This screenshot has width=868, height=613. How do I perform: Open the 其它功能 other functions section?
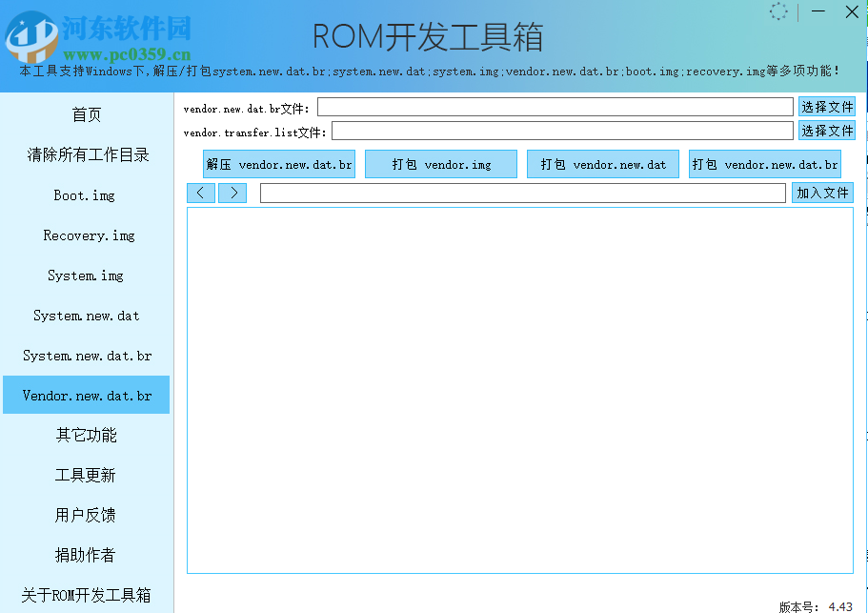86,435
